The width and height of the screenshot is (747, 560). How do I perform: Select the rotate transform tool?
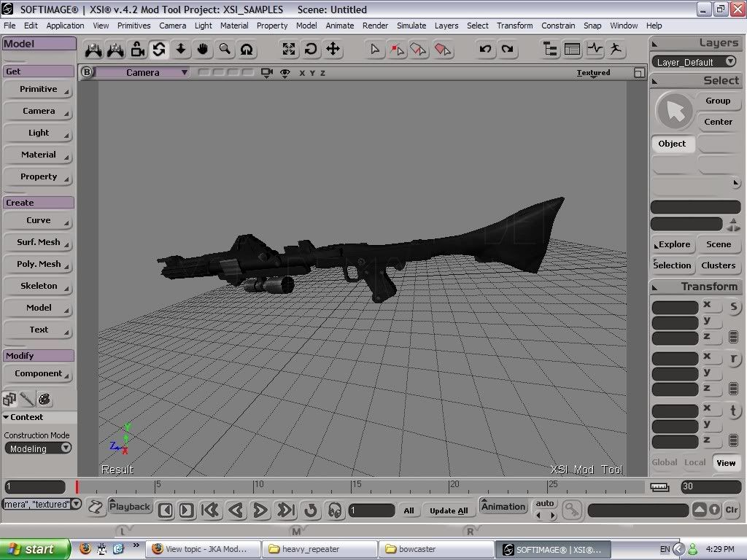coord(311,49)
